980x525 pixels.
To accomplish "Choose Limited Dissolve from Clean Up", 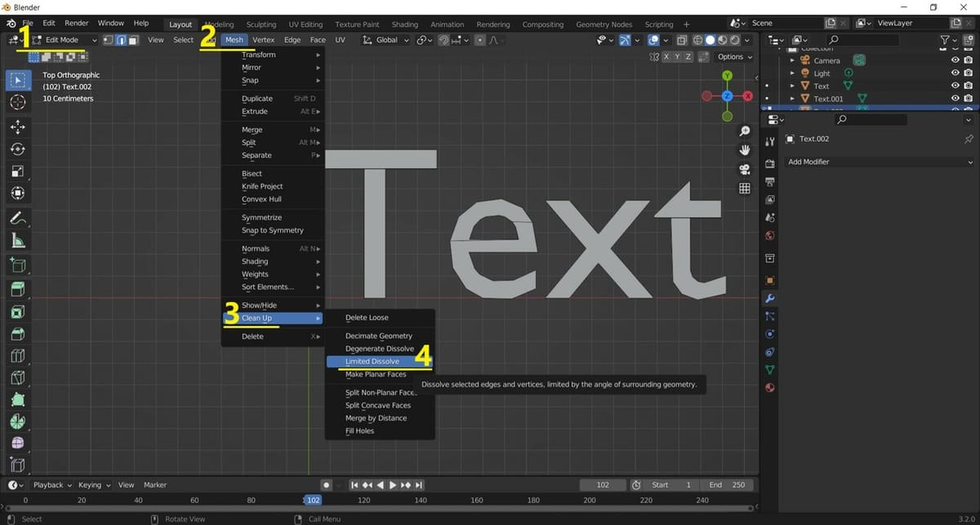I will [x=380, y=361].
